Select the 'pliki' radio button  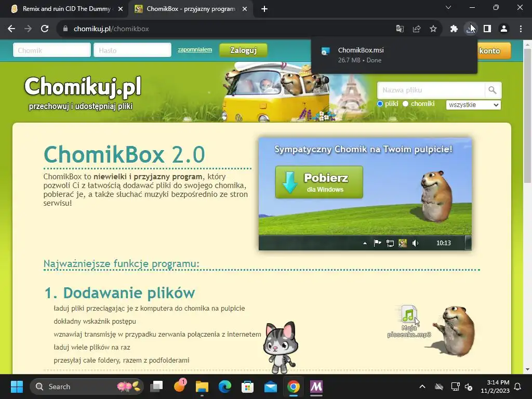[x=380, y=104]
